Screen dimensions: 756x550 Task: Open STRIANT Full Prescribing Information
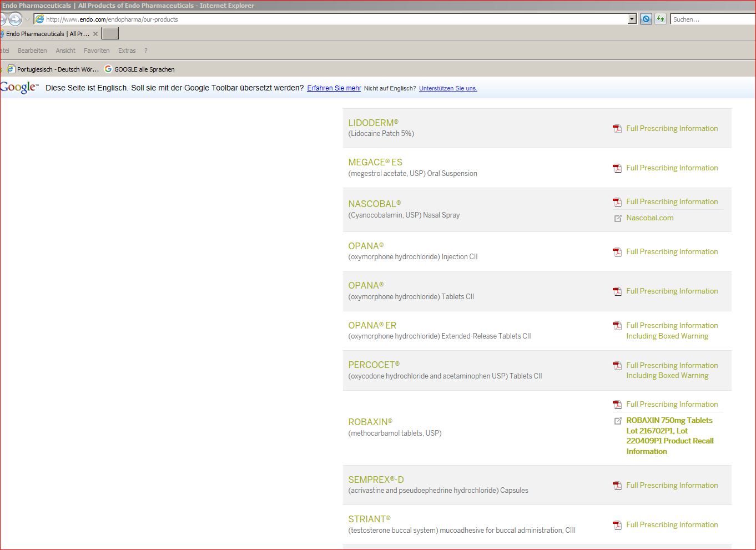point(672,525)
